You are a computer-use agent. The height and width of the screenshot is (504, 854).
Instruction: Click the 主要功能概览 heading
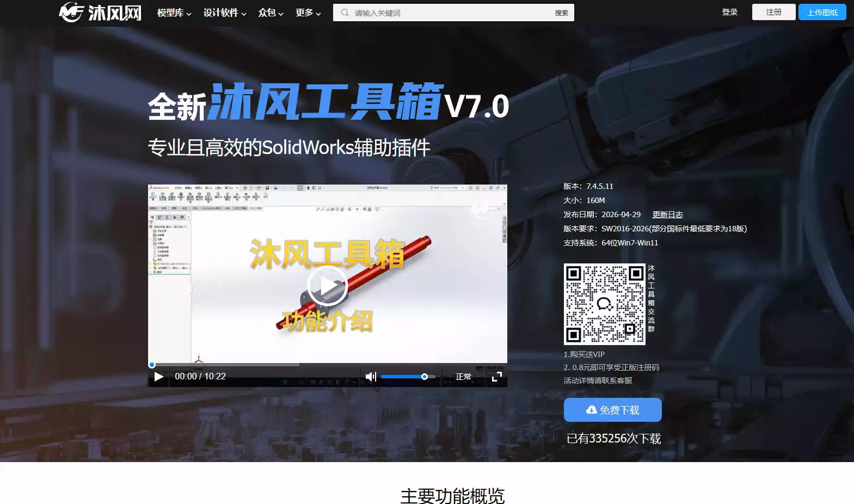pyautogui.click(x=453, y=496)
